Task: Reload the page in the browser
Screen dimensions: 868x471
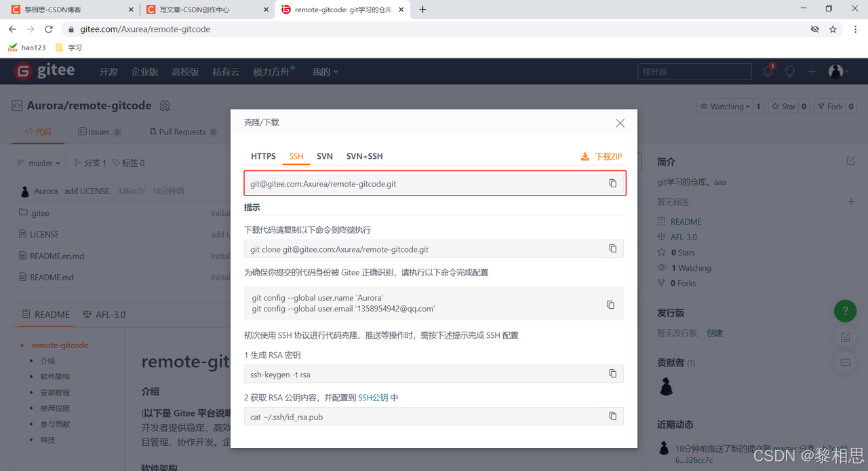Action: point(49,29)
